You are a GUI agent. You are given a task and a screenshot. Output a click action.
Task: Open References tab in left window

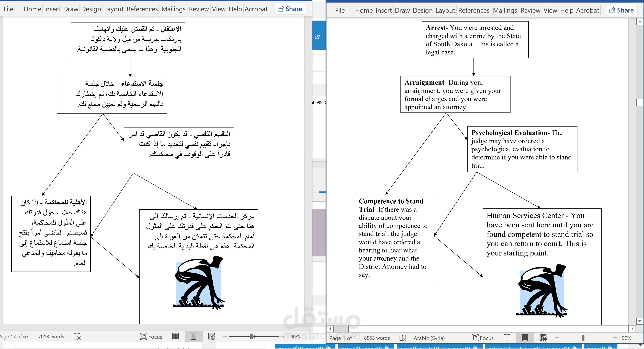pos(142,9)
